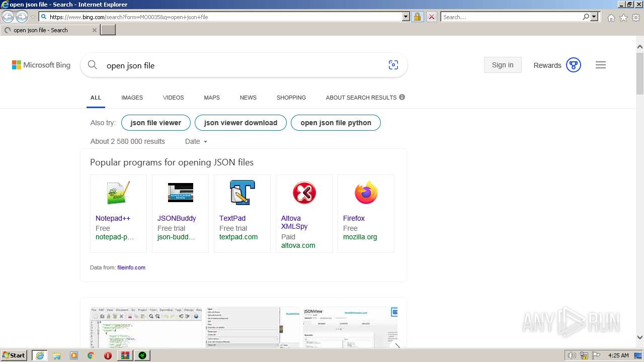Open the address bar URL dropdown
This screenshot has height=362, width=644.
click(x=406, y=17)
